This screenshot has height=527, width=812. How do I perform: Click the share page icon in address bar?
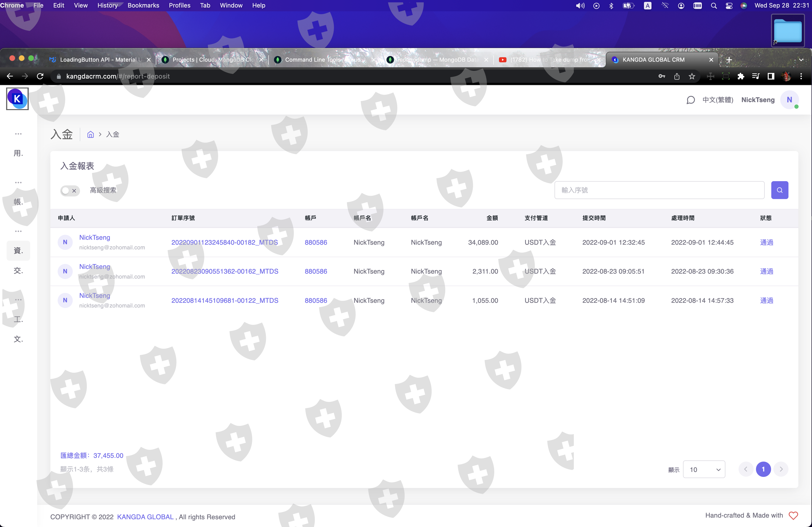(677, 76)
